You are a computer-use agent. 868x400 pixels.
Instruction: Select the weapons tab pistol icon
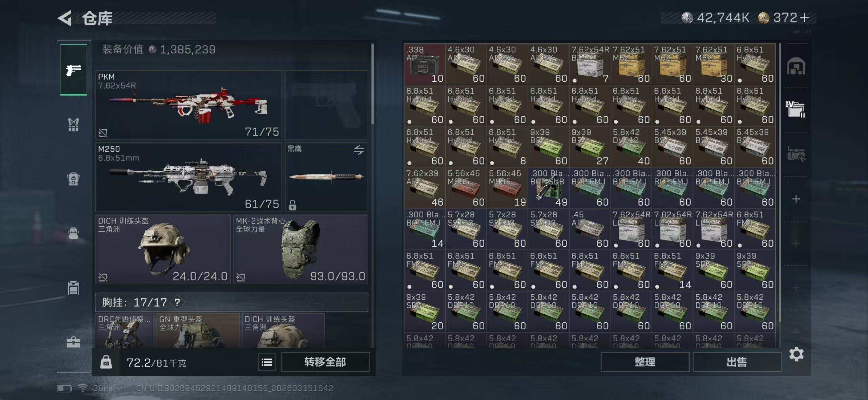click(x=73, y=70)
